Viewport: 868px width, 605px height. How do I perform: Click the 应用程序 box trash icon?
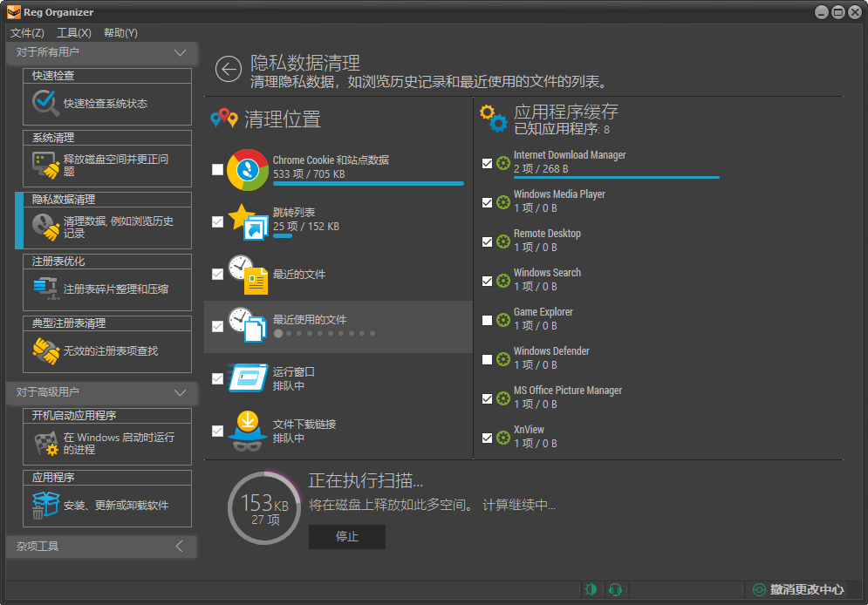(x=45, y=505)
